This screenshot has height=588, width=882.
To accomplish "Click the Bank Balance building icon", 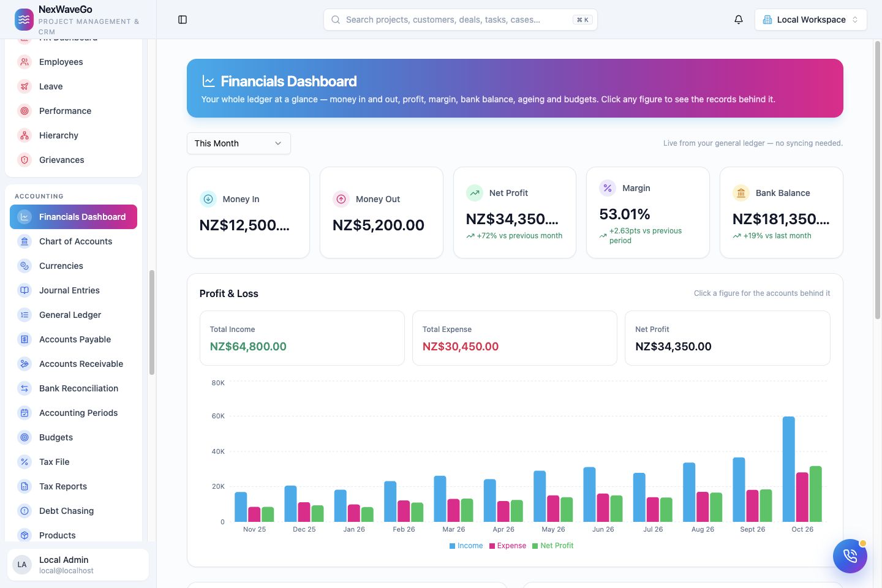I will pyautogui.click(x=741, y=193).
